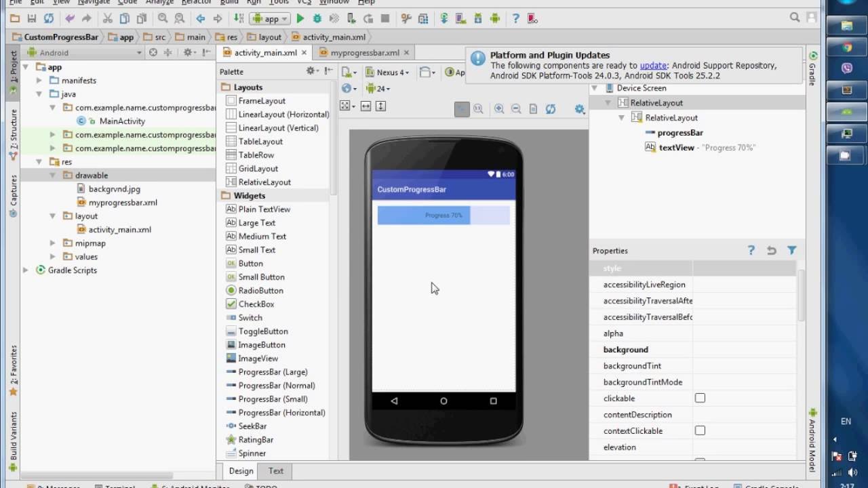The height and width of the screenshot is (488, 868).
Task: Click the Viber icon in Windows taskbar
Action: (846, 68)
